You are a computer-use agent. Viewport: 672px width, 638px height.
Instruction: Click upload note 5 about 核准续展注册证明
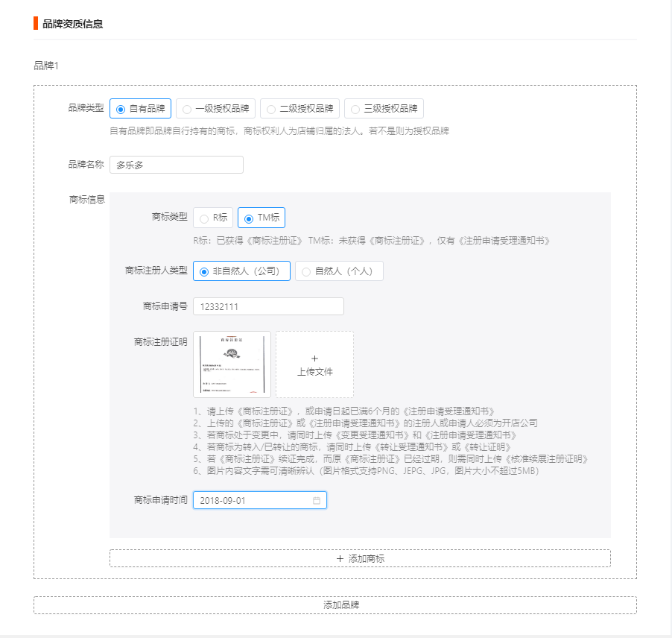(x=390, y=459)
